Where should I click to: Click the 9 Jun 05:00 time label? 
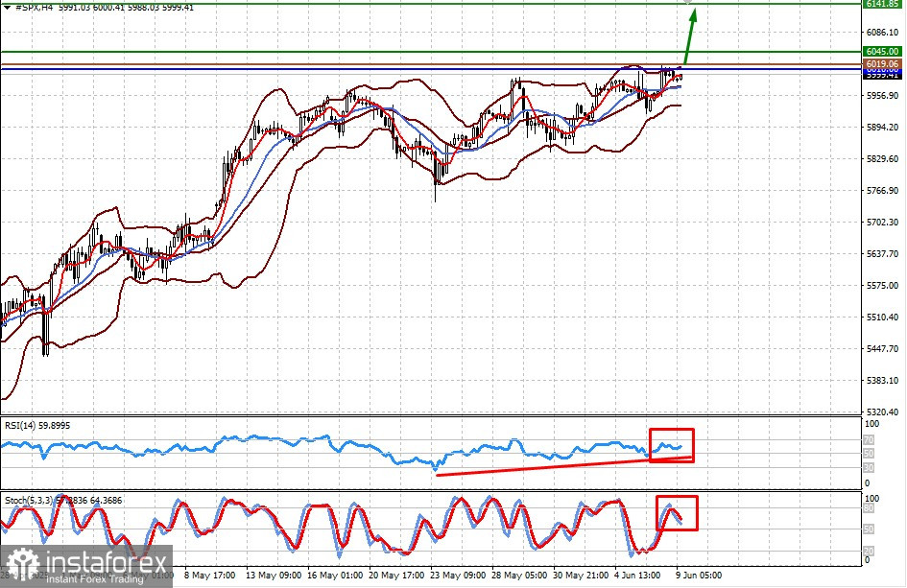(700, 576)
